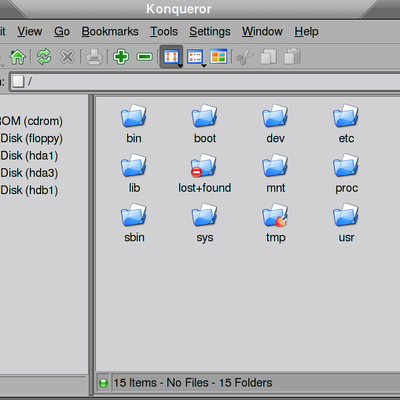This screenshot has height=400, width=400.
Task: Open the View menu
Action: coord(30,32)
